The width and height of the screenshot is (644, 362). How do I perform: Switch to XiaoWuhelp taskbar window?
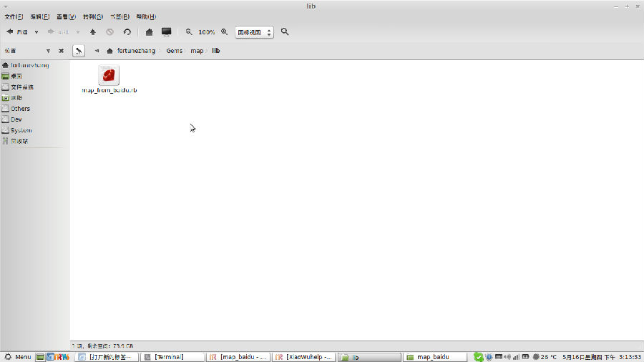coord(304,357)
